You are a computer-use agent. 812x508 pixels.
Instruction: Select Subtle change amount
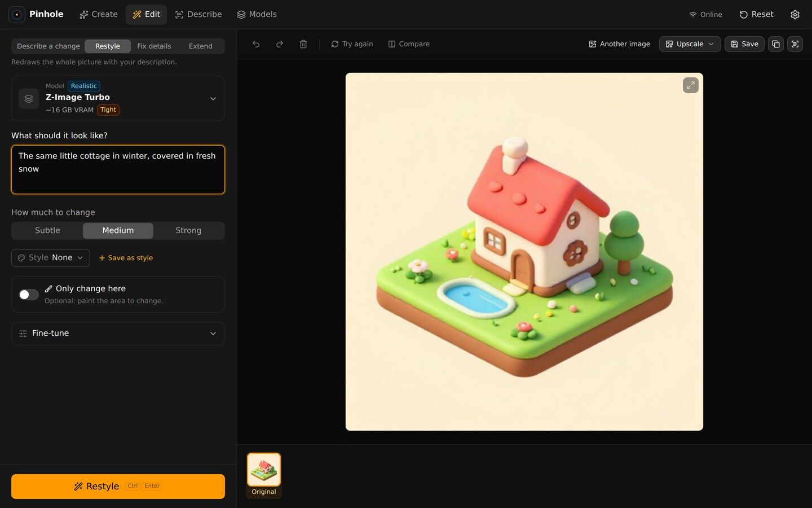(47, 231)
